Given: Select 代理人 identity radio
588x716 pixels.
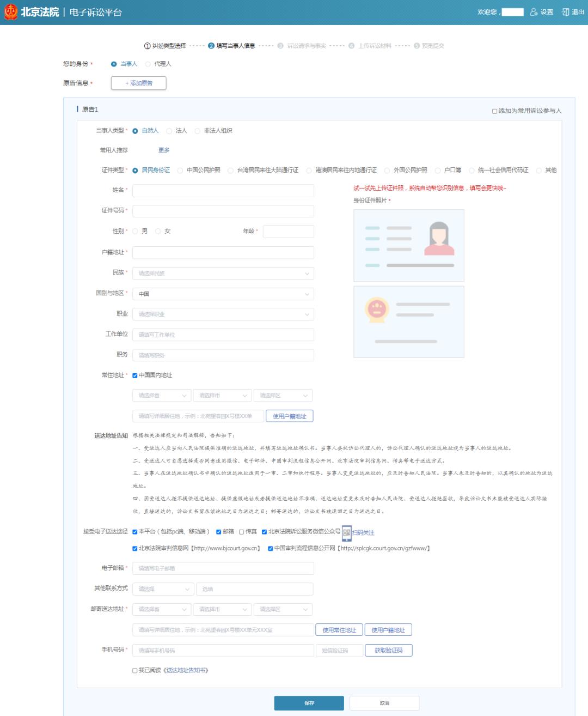Looking at the screenshot, I should (148, 64).
